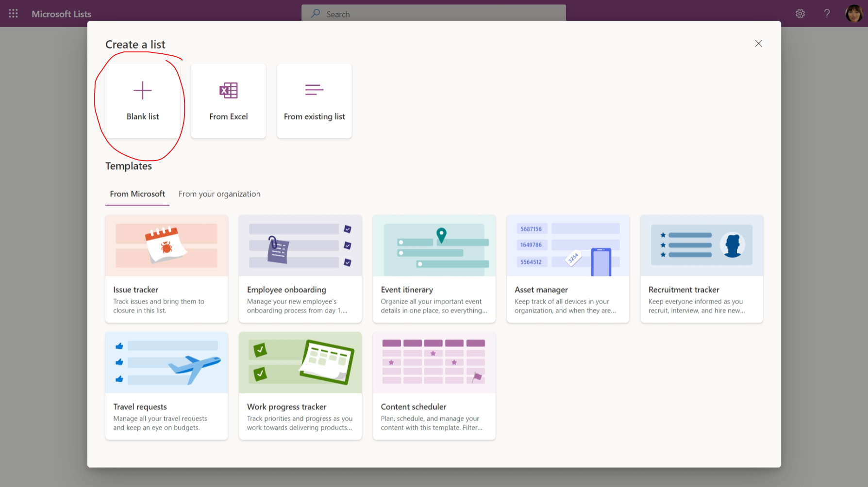Click the Issue tracker title
The image size is (868, 487).
coord(136,290)
